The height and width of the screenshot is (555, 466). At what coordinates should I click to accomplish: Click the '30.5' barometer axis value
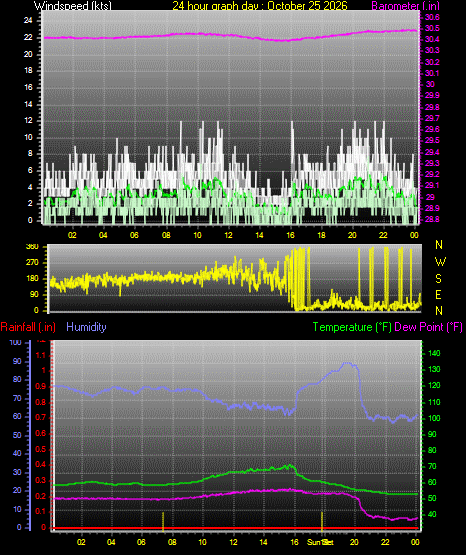click(x=432, y=28)
